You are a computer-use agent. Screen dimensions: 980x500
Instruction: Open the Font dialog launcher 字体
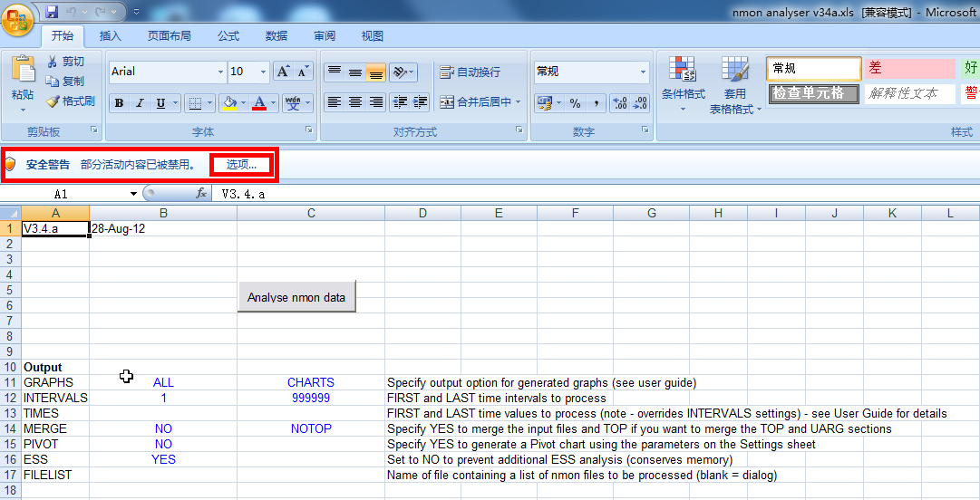309,130
